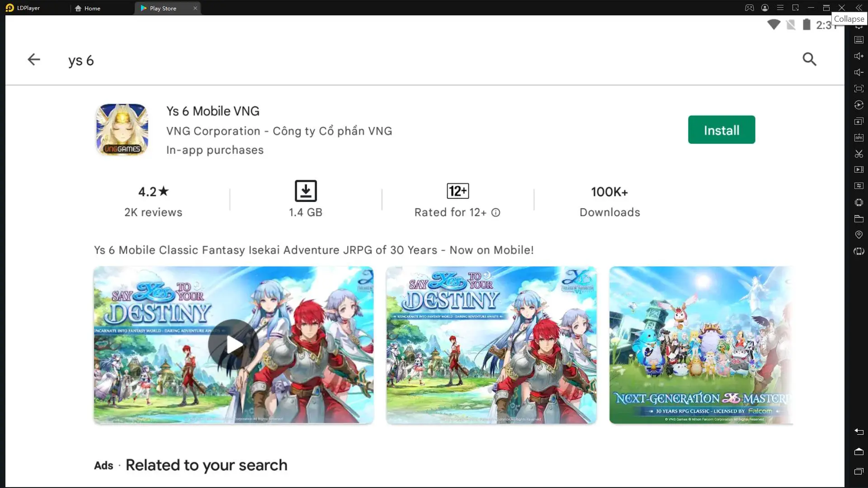This screenshot has height=488, width=868.
Task: Go back with the arrow icon
Action: [34, 60]
